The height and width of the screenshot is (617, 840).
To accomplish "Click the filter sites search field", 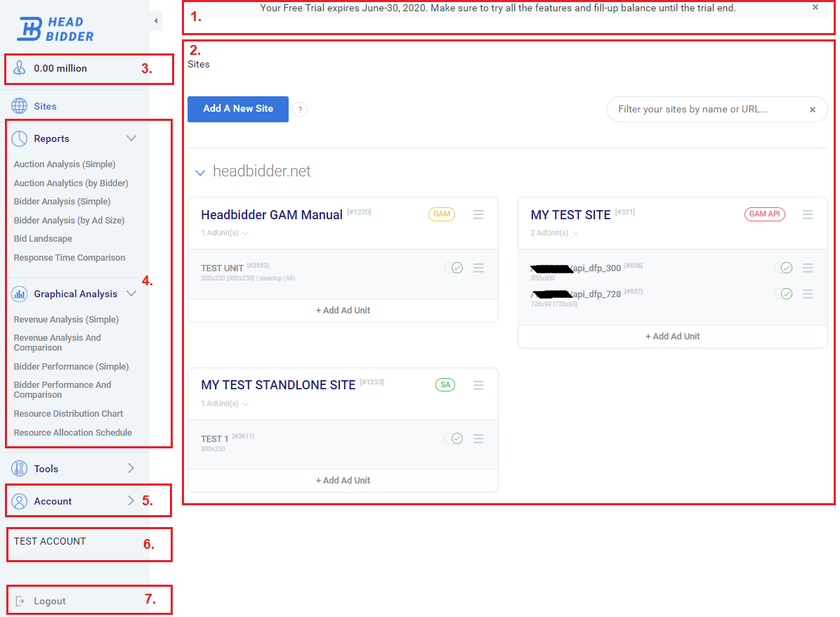I will [x=706, y=110].
